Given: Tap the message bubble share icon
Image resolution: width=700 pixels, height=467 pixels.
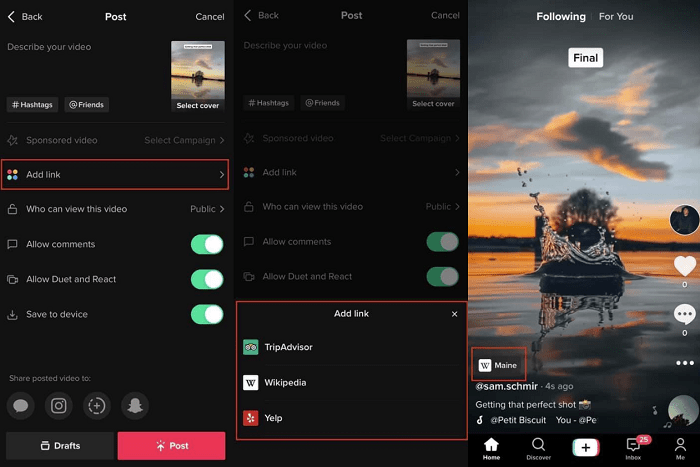Looking at the screenshot, I should [x=20, y=405].
